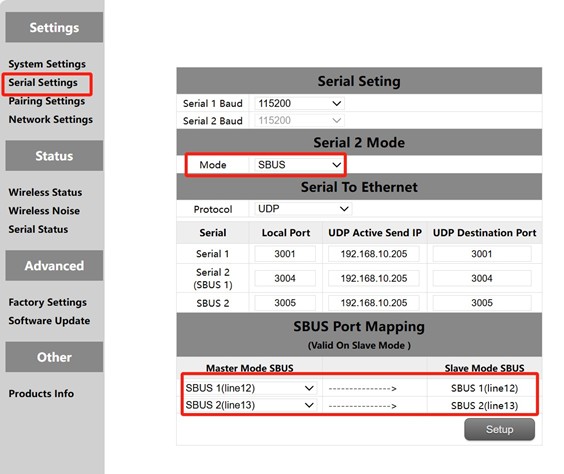
Task: Open Serial Settings page
Action: [x=43, y=83]
